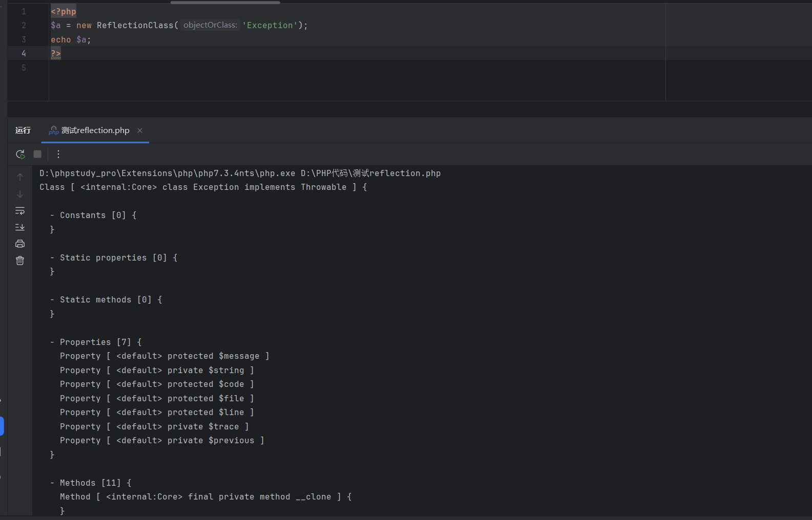Viewport: 812px width, 520px height.
Task: Toggle scroll to end of output
Action: pyautogui.click(x=20, y=227)
